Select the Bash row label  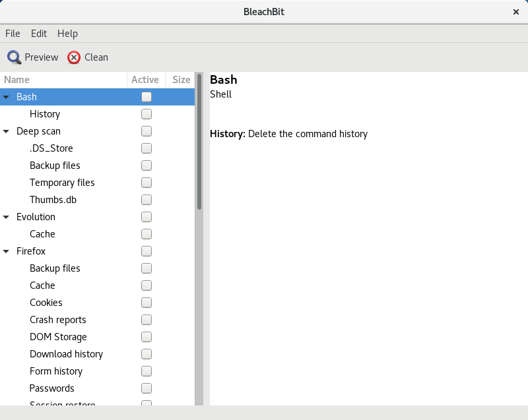(x=26, y=97)
